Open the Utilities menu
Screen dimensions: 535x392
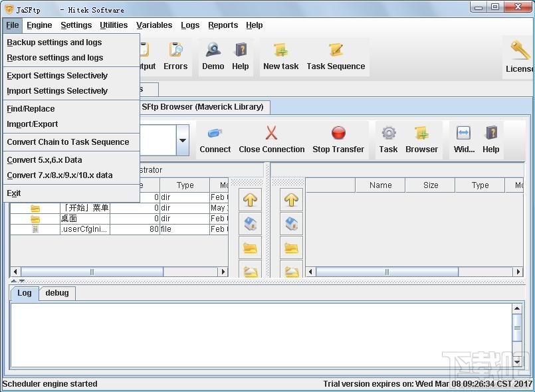pyautogui.click(x=114, y=25)
